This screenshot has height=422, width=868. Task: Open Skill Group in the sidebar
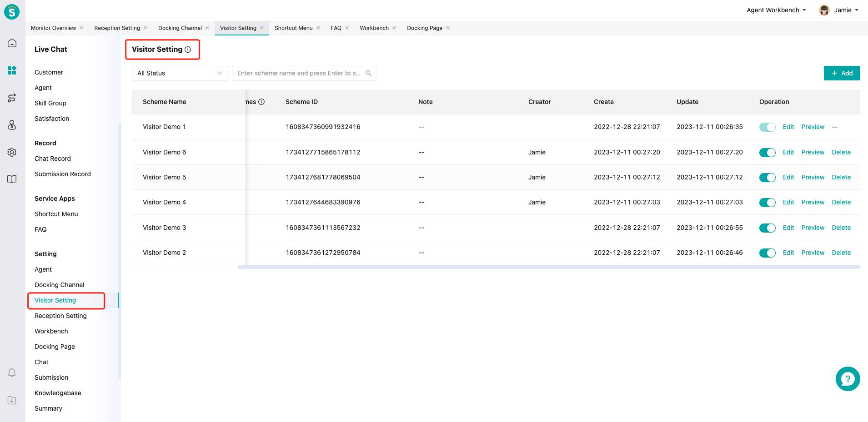[50, 103]
